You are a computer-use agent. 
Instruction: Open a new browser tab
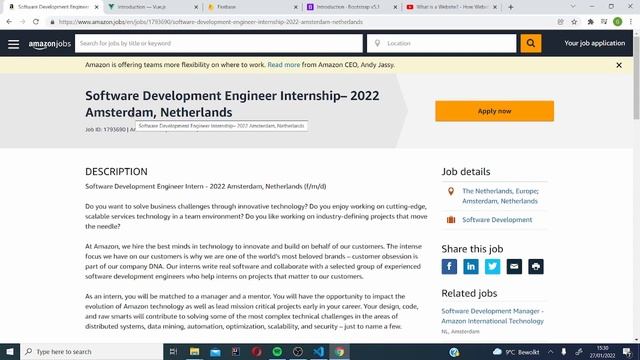(x=511, y=7)
